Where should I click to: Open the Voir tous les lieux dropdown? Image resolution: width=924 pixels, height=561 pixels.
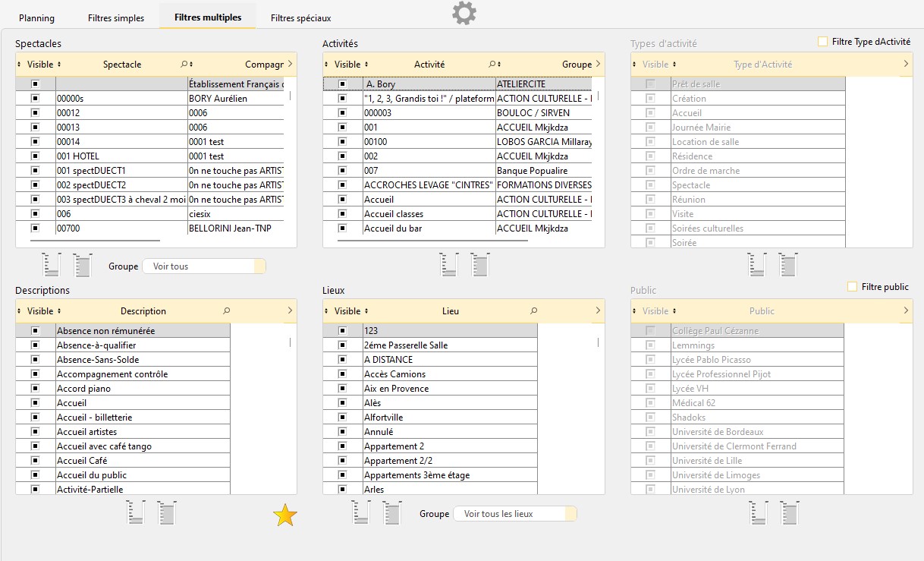pyautogui.click(x=514, y=514)
